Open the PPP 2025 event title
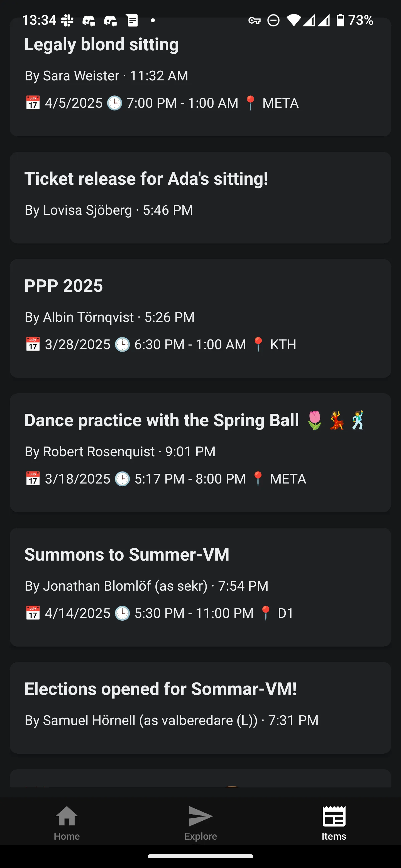Viewport: 401px width, 868px height. click(x=63, y=286)
